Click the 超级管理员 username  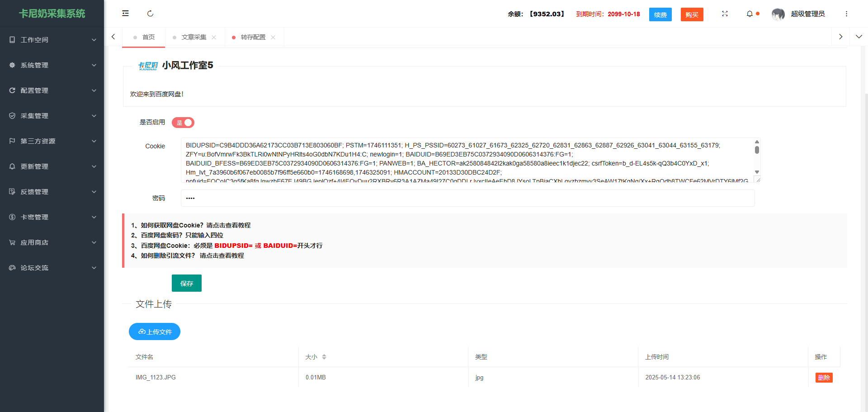coord(808,14)
